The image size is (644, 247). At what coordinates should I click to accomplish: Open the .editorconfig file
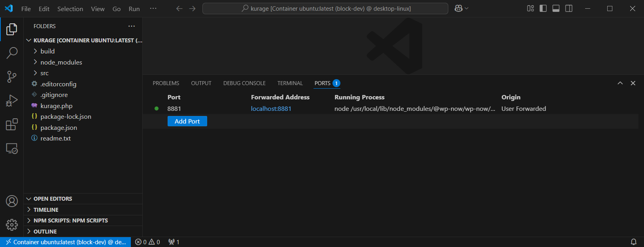click(83, 84)
